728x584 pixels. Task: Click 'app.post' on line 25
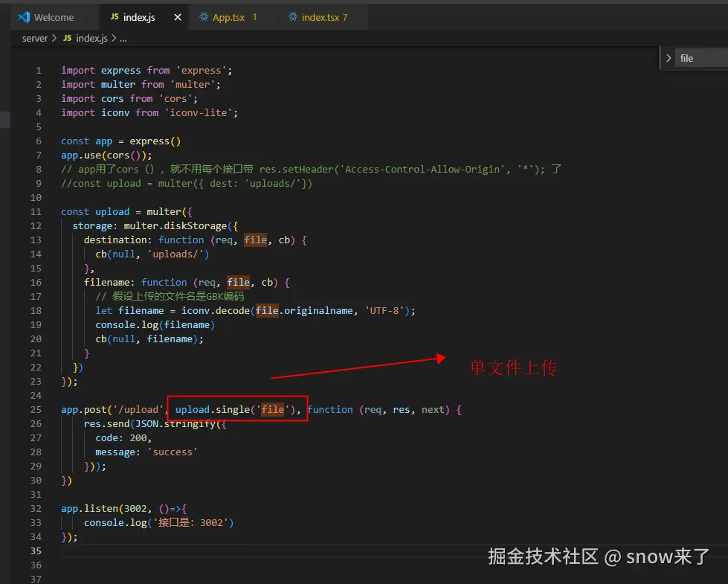pos(83,409)
